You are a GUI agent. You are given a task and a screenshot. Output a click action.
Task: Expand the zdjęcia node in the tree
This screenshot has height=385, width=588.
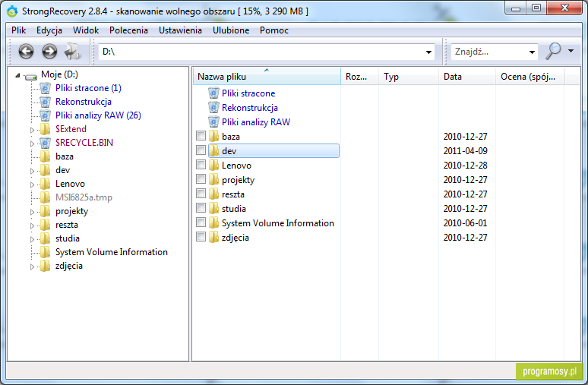click(x=32, y=267)
